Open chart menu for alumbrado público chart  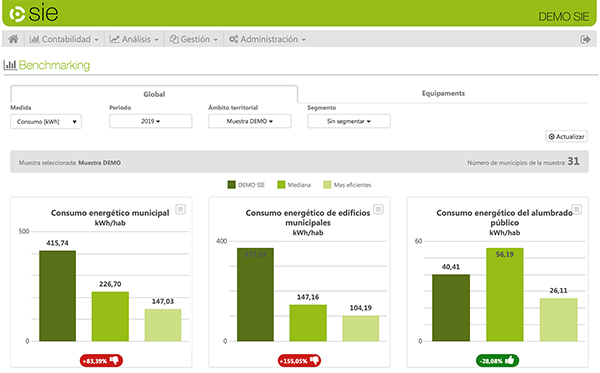(x=577, y=209)
